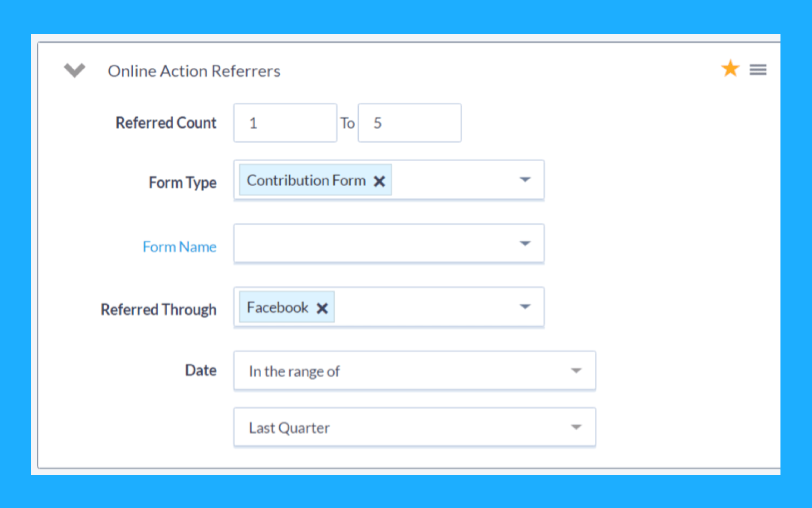The height and width of the screenshot is (508, 812).
Task: Click the Online Action Referrers title
Action: pyautogui.click(x=194, y=71)
